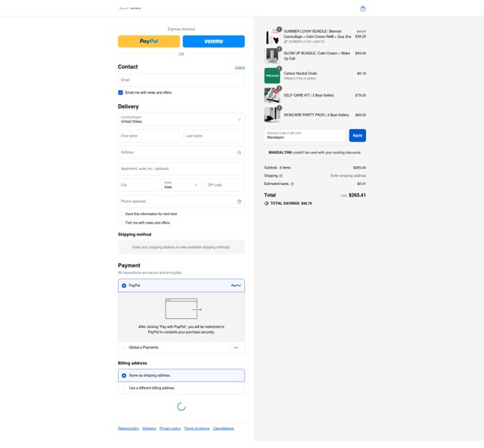Screen dimensions: 484x448
Task: Click the Shipping info question icon
Action: [x=281, y=176]
